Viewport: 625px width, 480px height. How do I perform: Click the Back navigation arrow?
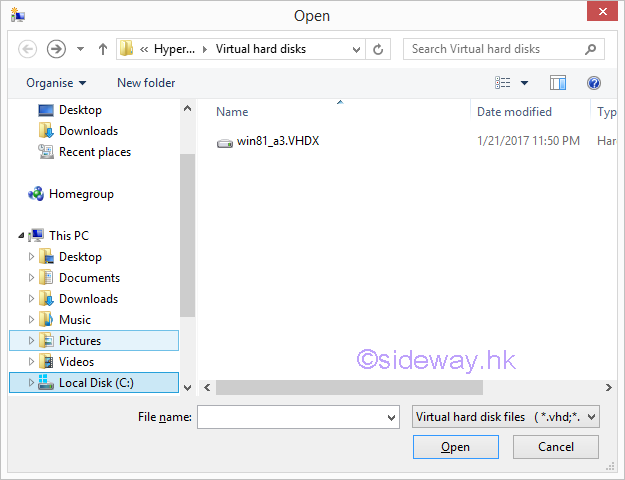point(28,48)
